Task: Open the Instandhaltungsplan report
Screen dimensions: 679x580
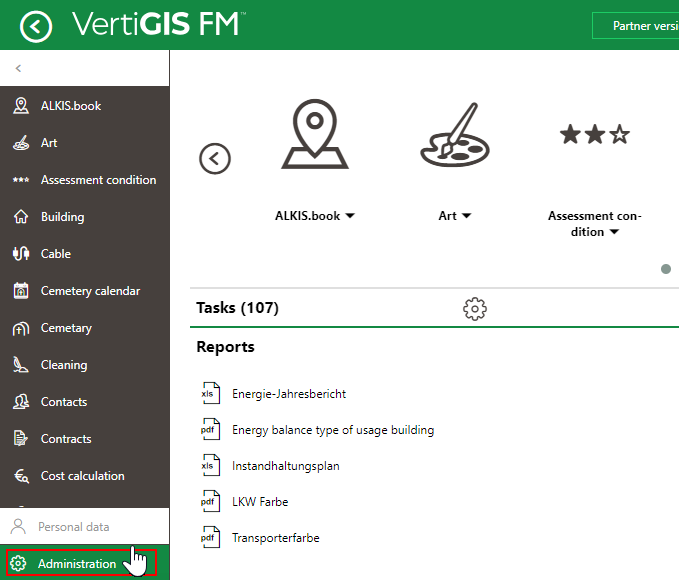Action: coord(285,466)
